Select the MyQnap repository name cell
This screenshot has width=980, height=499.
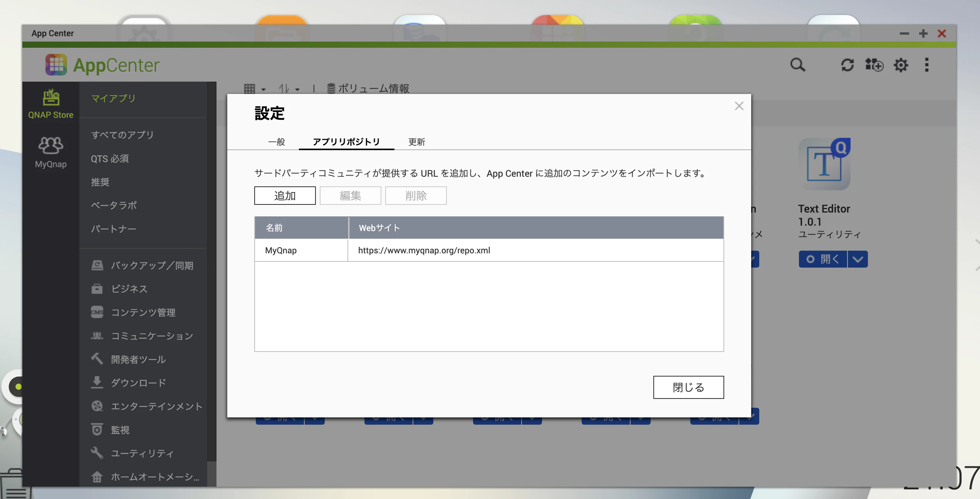[x=301, y=250]
